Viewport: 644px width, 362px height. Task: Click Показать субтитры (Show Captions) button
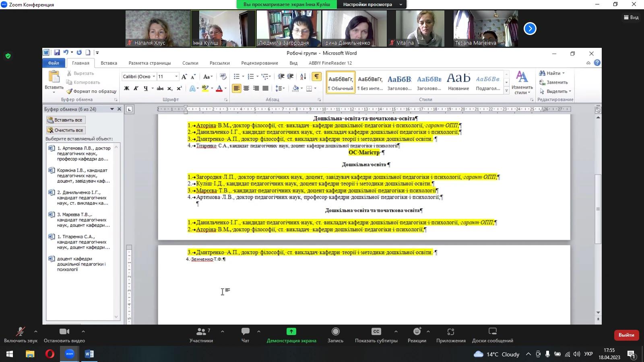coord(376,335)
